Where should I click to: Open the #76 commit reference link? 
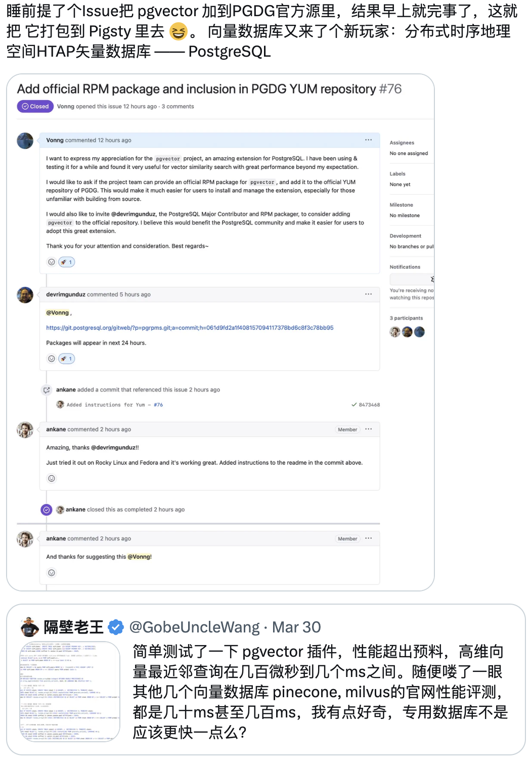(x=158, y=405)
